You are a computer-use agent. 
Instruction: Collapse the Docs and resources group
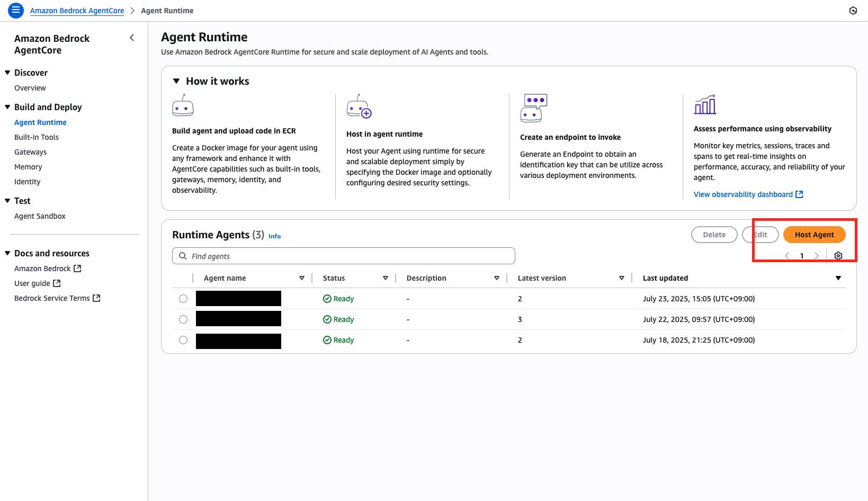click(7, 253)
